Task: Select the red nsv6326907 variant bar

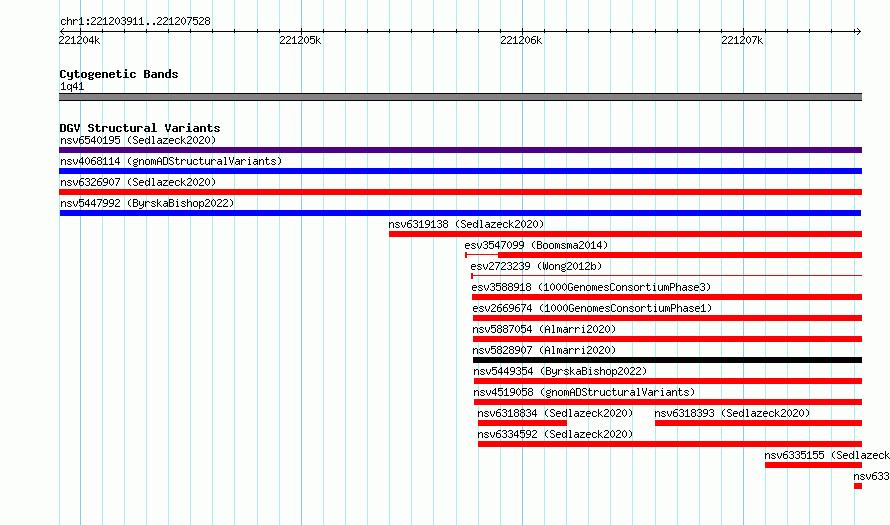Action: [x=460, y=192]
